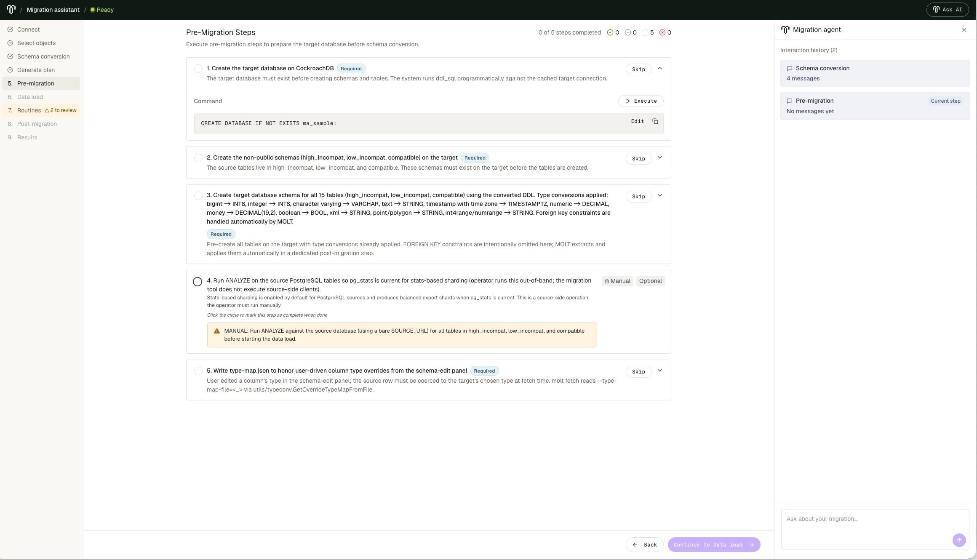Skip step 1 create target database

pyautogui.click(x=638, y=69)
